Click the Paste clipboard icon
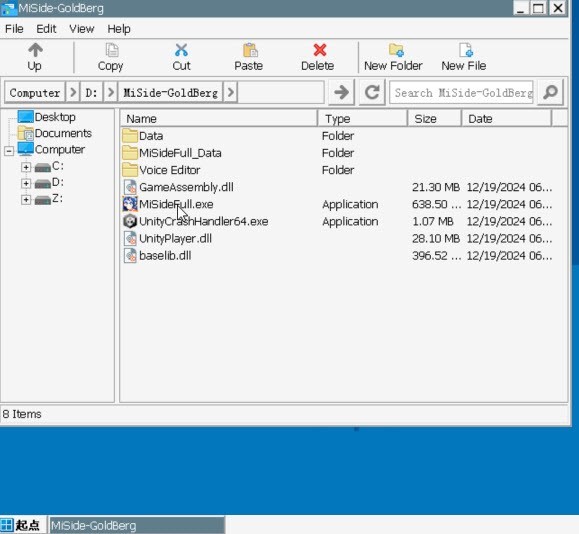 tap(250, 50)
